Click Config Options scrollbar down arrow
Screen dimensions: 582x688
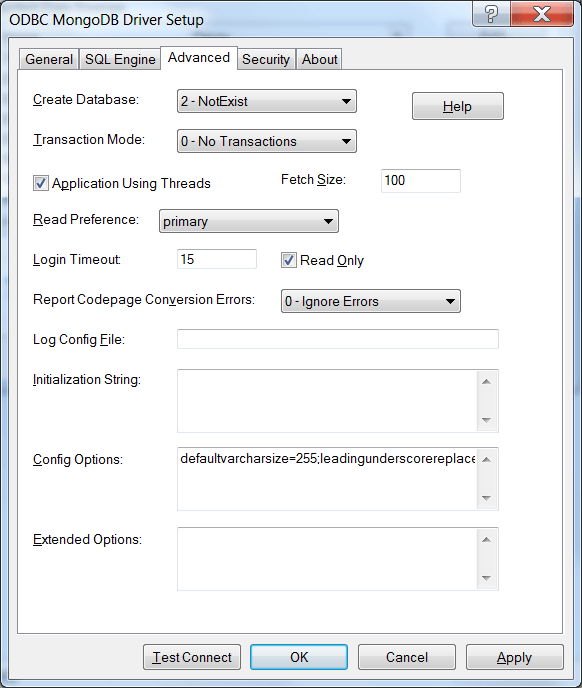(x=486, y=498)
